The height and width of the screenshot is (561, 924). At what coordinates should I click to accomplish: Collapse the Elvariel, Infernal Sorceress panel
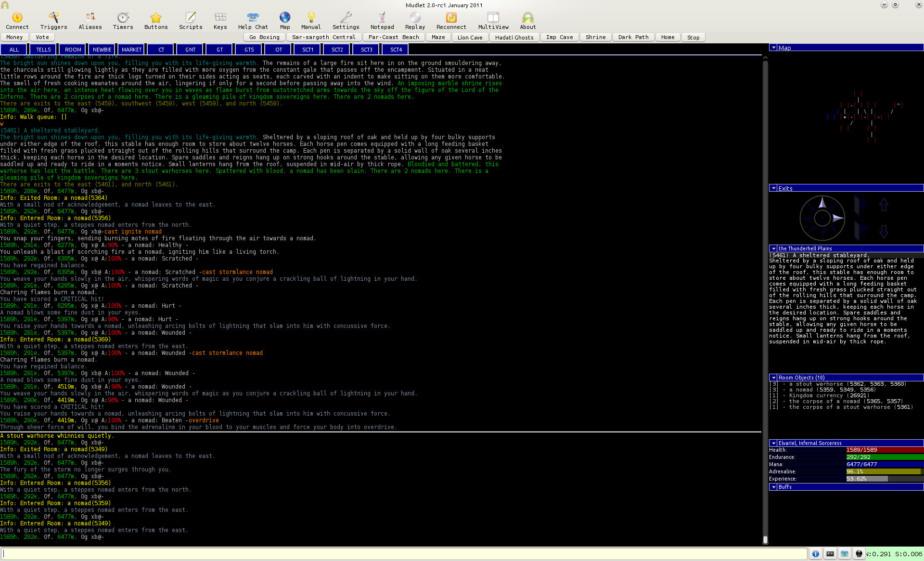click(773, 443)
